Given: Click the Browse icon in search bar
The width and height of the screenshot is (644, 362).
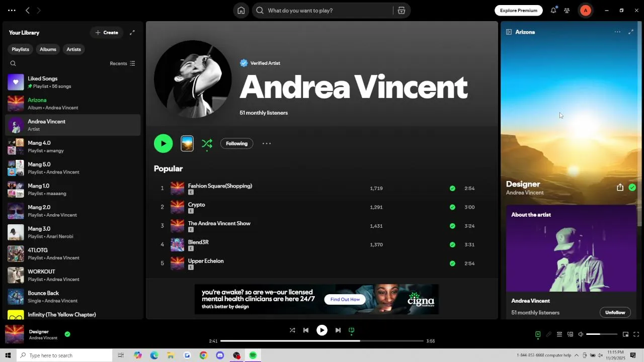Looking at the screenshot, I should tap(401, 11).
